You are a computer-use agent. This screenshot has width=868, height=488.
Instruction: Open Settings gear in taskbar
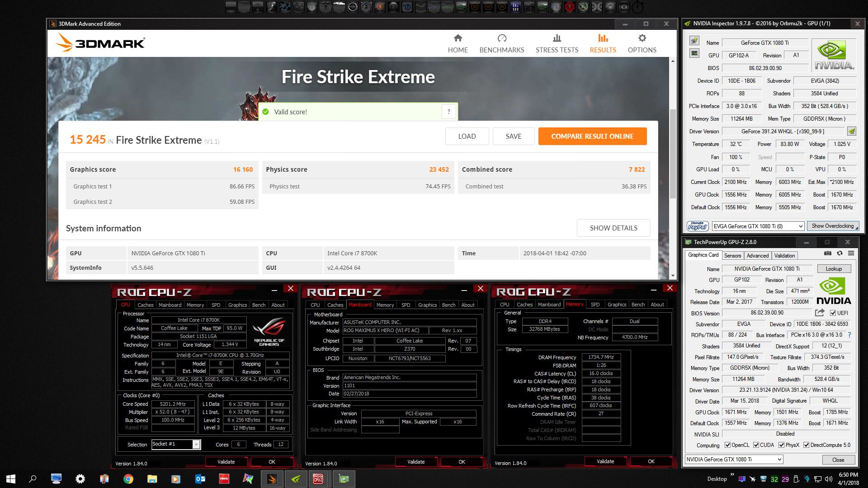80,479
